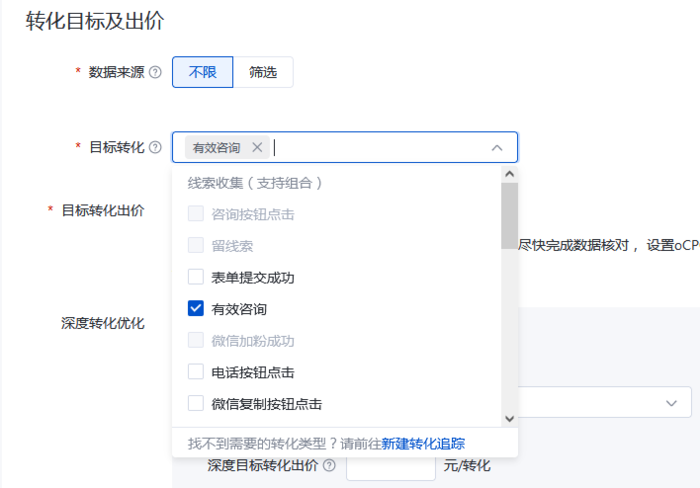The width and height of the screenshot is (700, 488).
Task: Open help icon next to 目标转化
Action: click(155, 147)
